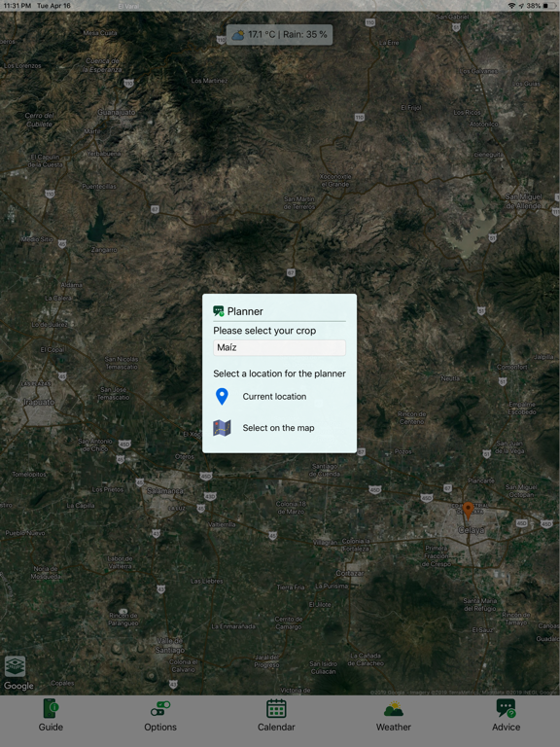The image size is (560, 747).
Task: Switch to the Guide tab label
Action: click(51, 727)
